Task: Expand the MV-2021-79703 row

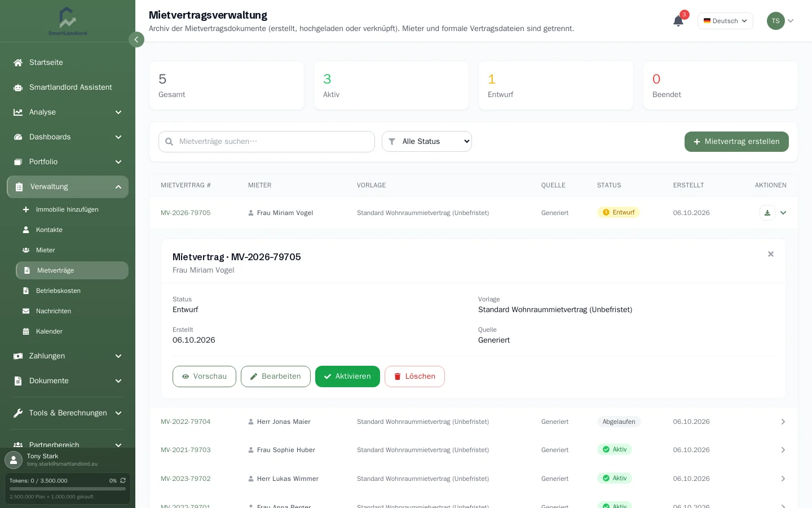Action: [783, 450]
